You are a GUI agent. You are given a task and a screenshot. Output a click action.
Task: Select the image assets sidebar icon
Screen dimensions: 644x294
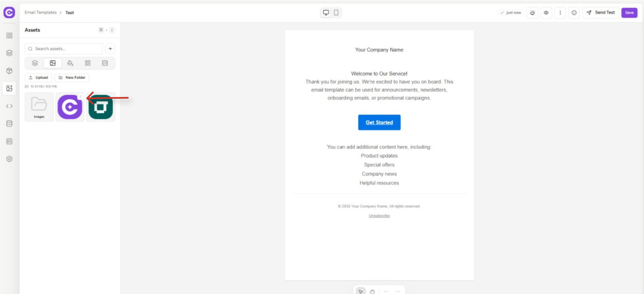pos(9,89)
